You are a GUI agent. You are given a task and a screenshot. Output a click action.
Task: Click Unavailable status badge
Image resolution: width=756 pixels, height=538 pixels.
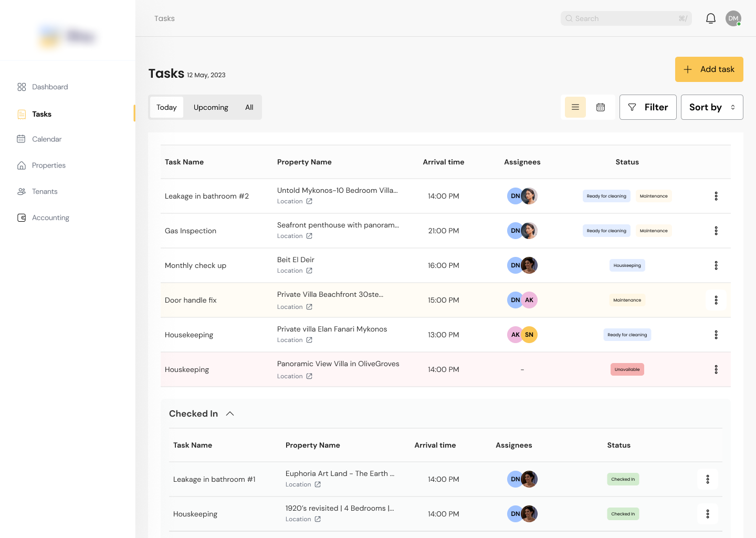click(x=627, y=369)
